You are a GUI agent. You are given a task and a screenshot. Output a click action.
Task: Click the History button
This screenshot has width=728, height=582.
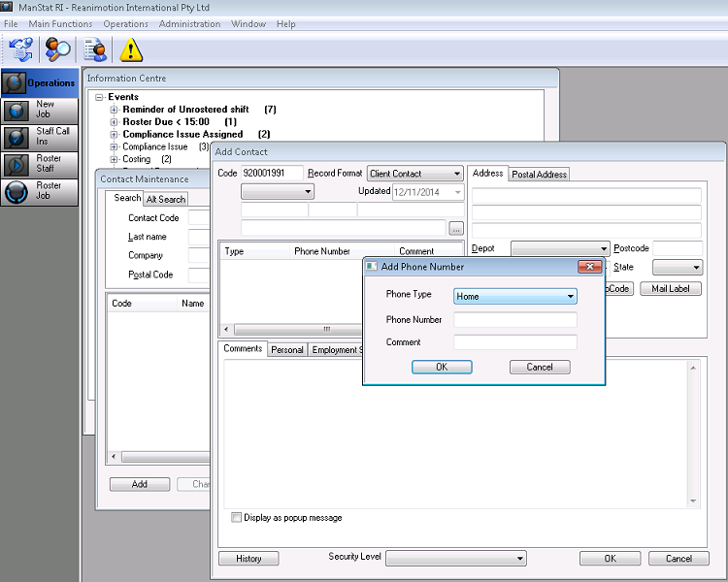click(x=248, y=559)
